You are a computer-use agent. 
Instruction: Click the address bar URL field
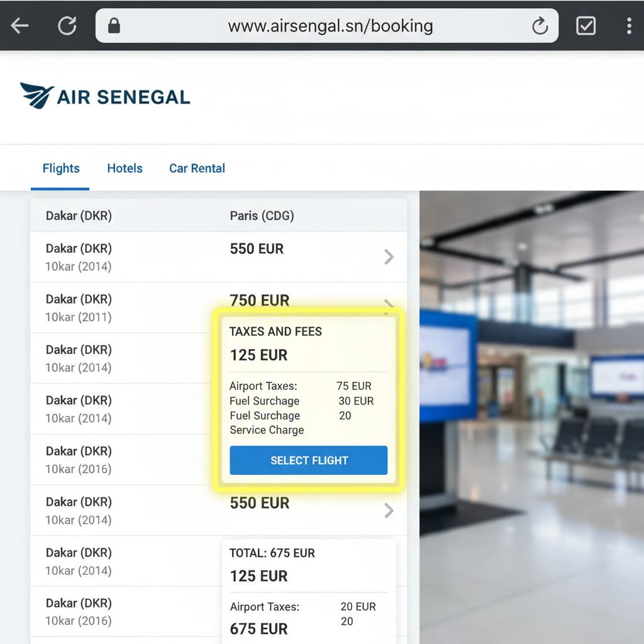pyautogui.click(x=330, y=26)
